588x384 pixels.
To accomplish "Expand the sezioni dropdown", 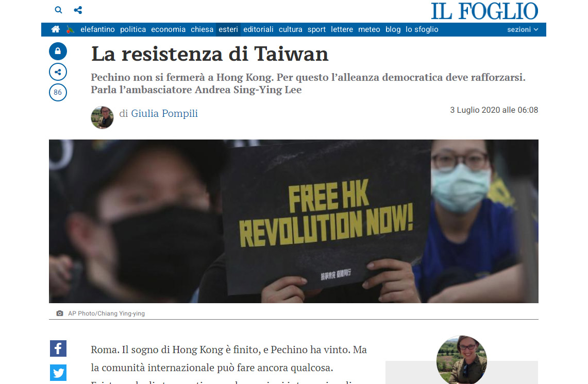I will (523, 29).
